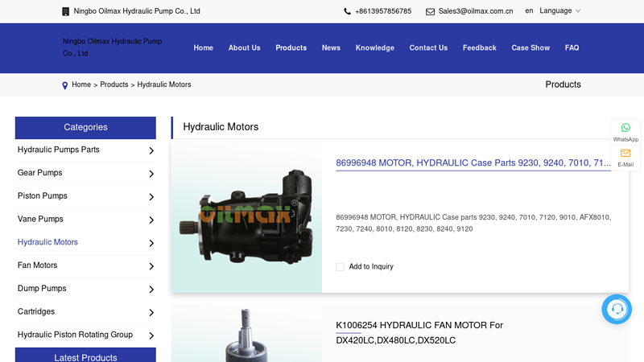Screen dimensions: 644x362
Task: Open the Piston Pumps category
Action: tap(43, 196)
